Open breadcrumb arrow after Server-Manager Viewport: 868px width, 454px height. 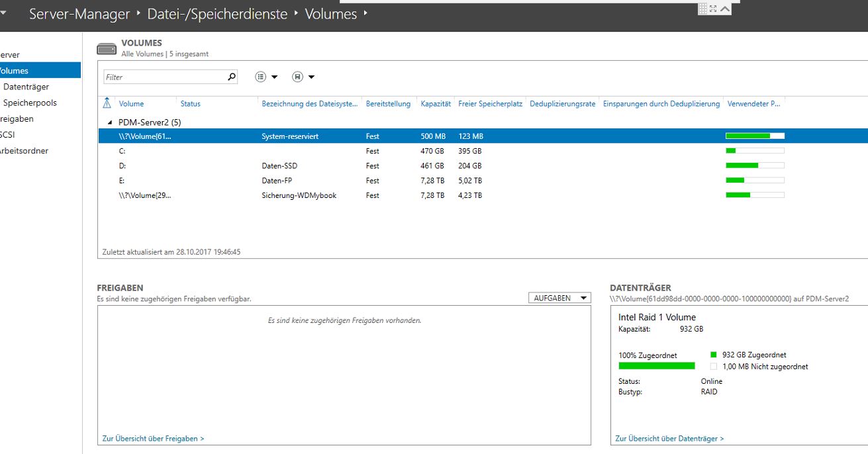138,13
